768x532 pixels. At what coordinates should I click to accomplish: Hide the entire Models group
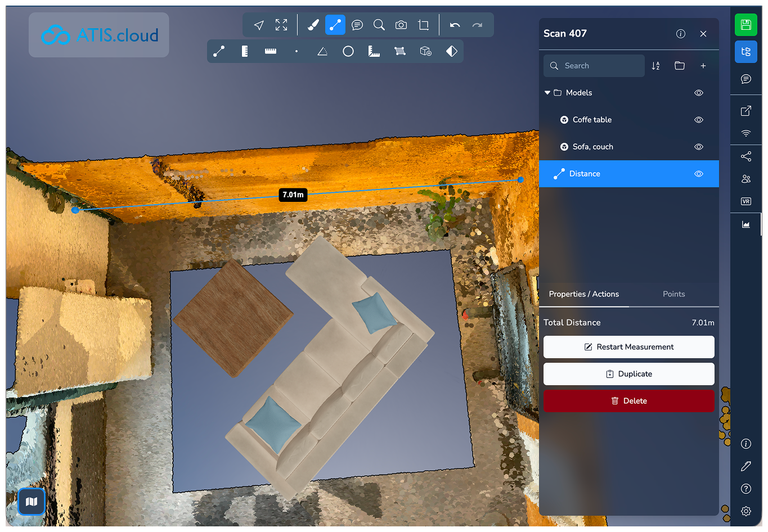tap(698, 93)
